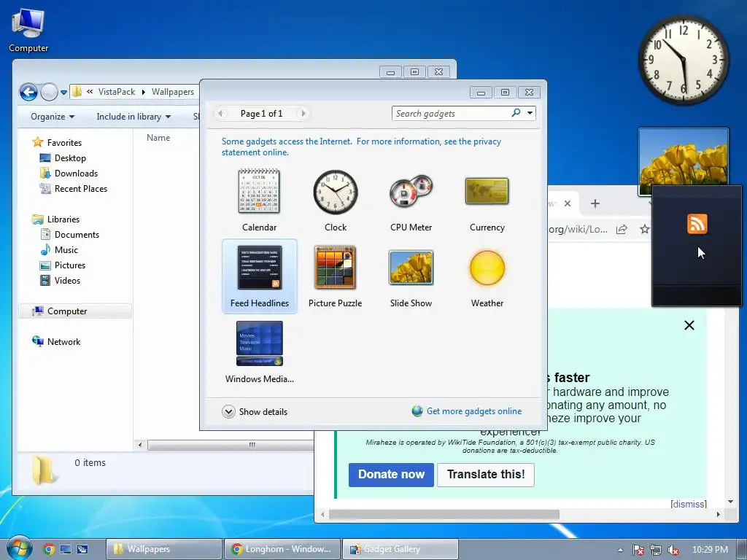The image size is (747, 560).
Task: Click the Name column header
Action: 158,138
